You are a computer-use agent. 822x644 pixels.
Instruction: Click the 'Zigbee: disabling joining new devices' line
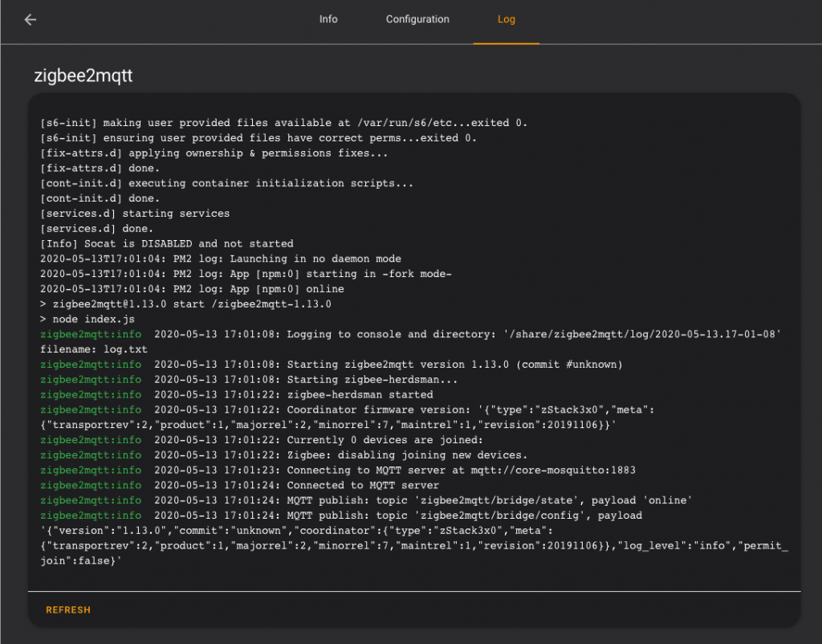[x=283, y=455]
